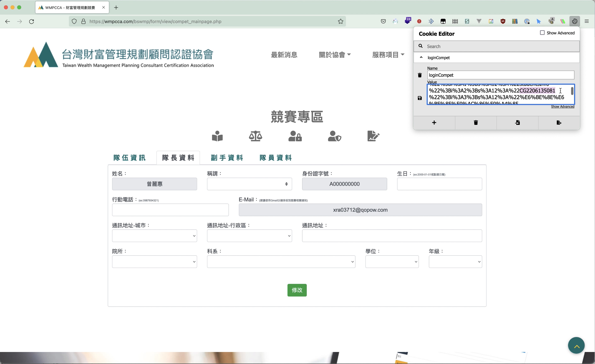
Task: Open the 稱謂 dropdown
Action: [x=249, y=184]
